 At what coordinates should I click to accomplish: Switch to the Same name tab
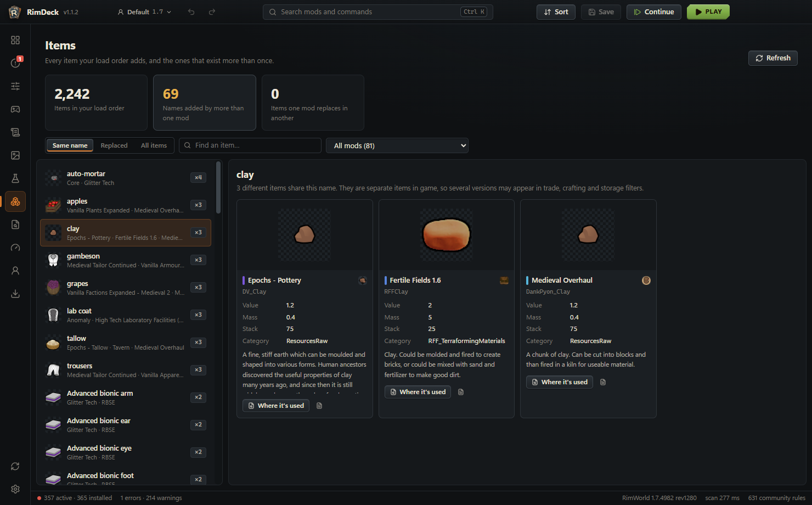click(x=70, y=145)
